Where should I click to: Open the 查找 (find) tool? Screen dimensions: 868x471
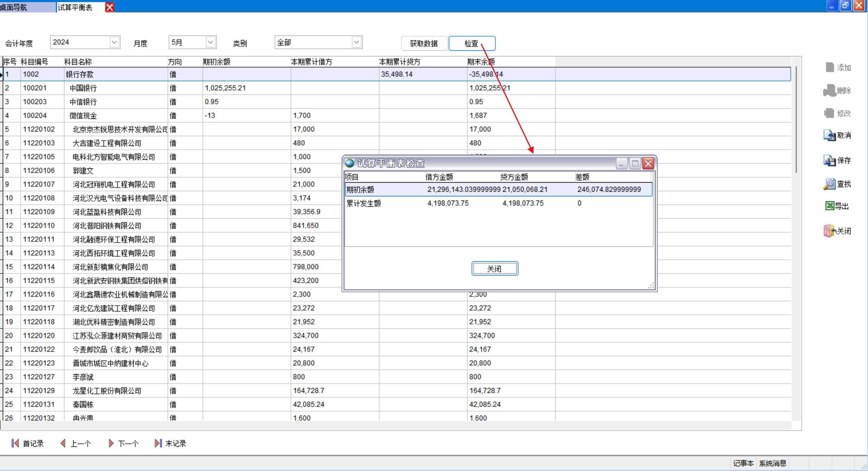(x=829, y=184)
